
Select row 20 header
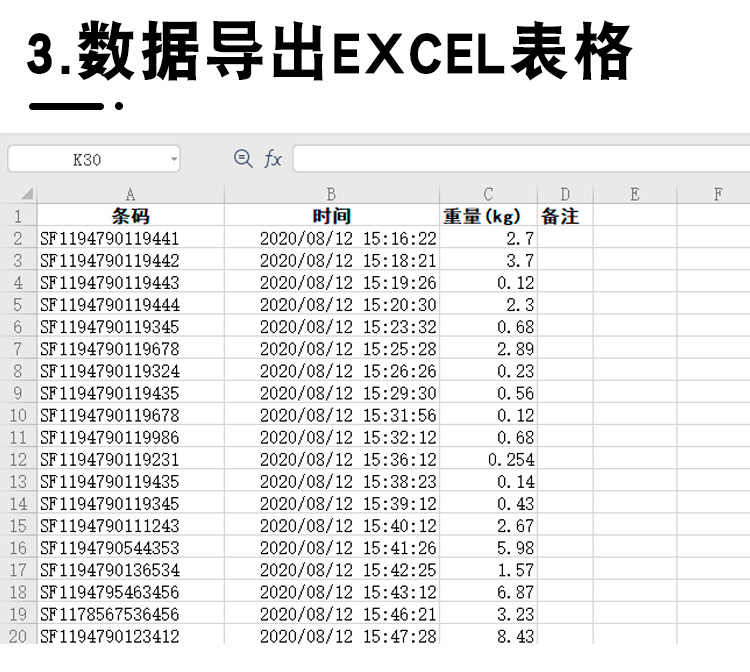click(x=18, y=635)
